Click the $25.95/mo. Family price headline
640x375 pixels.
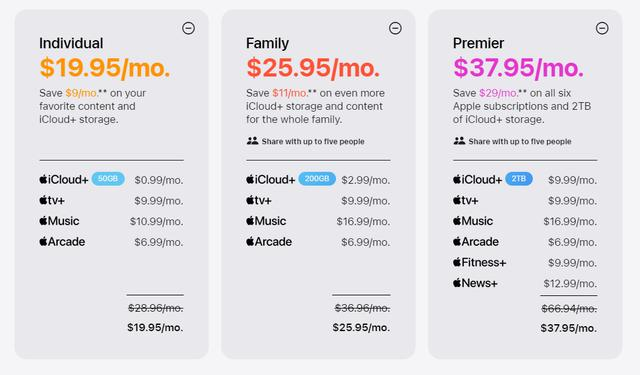tap(313, 68)
